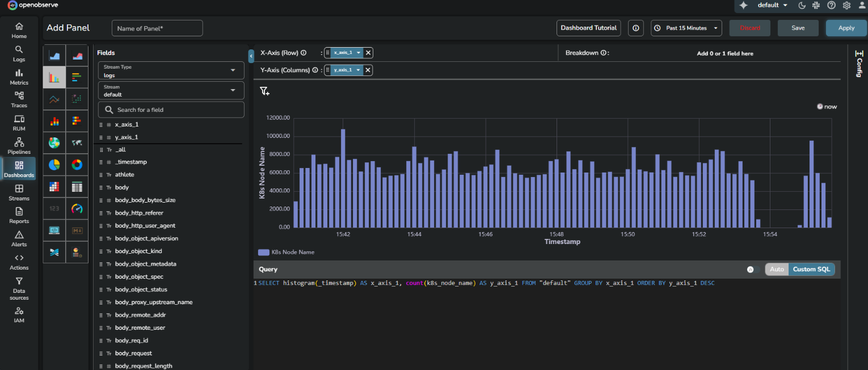Open the Past 15 Minutes time range picker

point(686,27)
